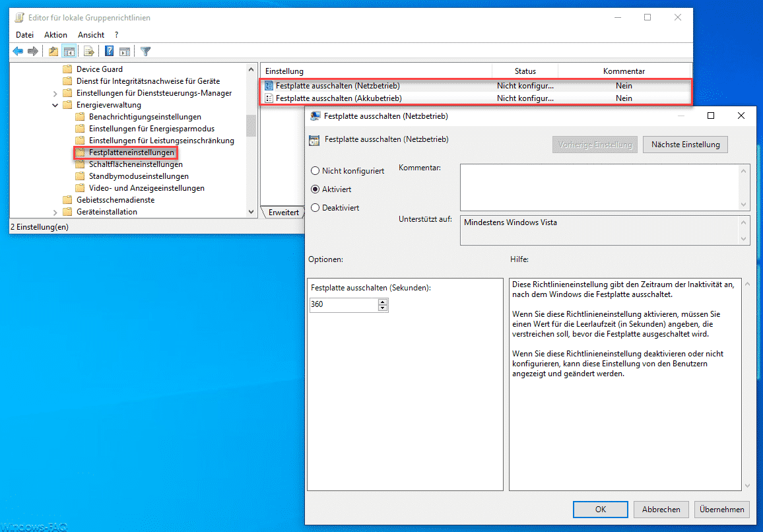
Task: Click the tree pane scroll down arrow
Action: (251, 212)
